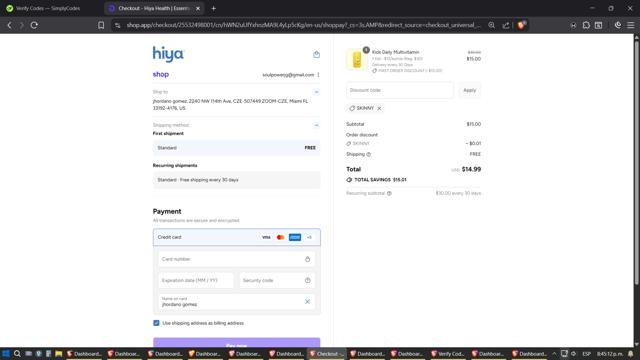Show recurring subtotal info icon
The width and height of the screenshot is (640, 360).
[x=389, y=193]
